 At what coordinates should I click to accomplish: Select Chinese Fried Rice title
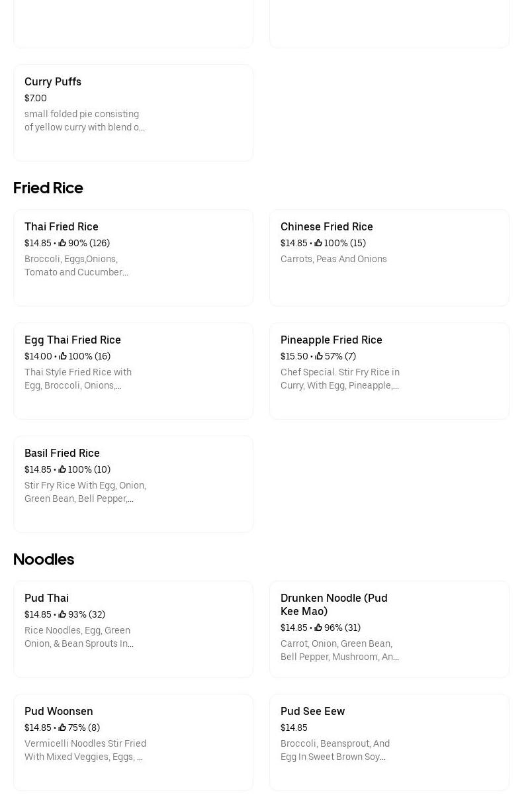[327, 226]
